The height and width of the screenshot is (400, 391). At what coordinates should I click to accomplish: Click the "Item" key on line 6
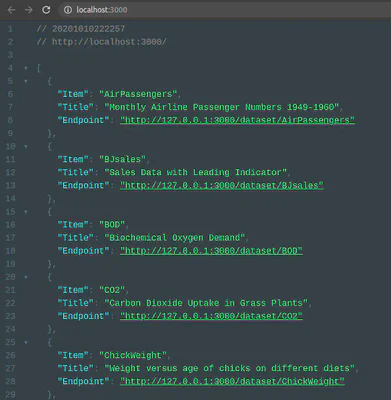(73, 94)
